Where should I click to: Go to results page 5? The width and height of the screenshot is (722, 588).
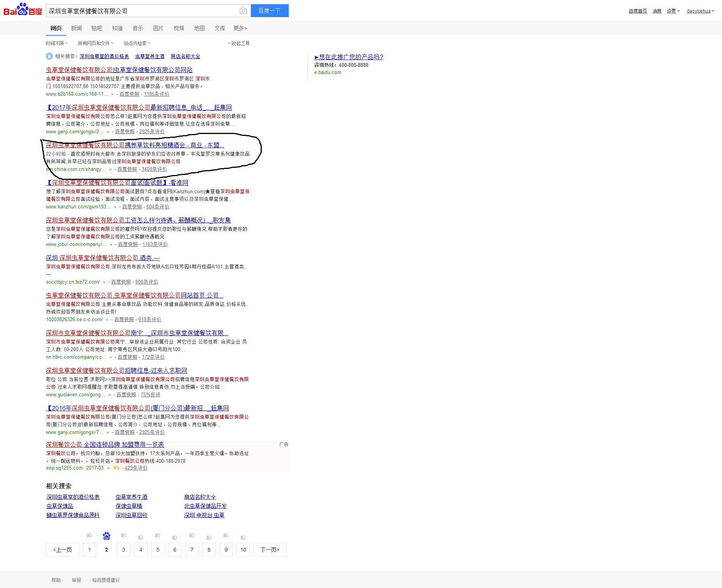pyautogui.click(x=158, y=550)
